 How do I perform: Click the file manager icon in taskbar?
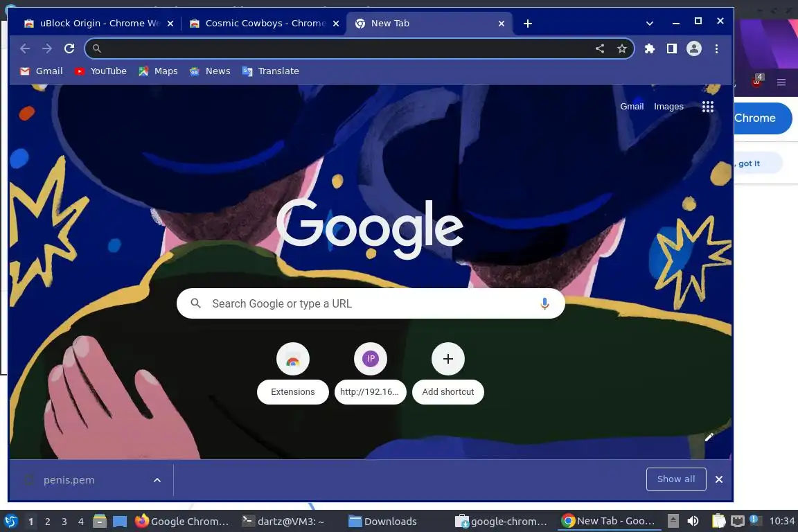100,521
